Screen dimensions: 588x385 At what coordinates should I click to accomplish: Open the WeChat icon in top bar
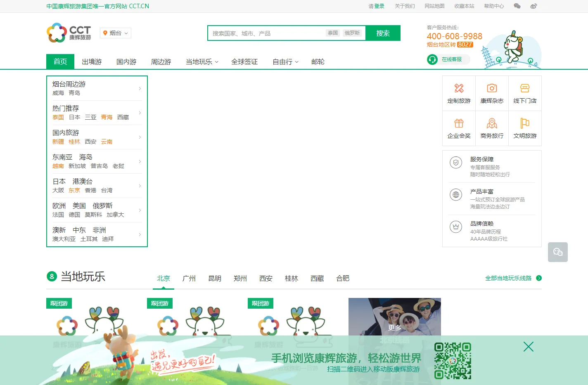point(517,6)
